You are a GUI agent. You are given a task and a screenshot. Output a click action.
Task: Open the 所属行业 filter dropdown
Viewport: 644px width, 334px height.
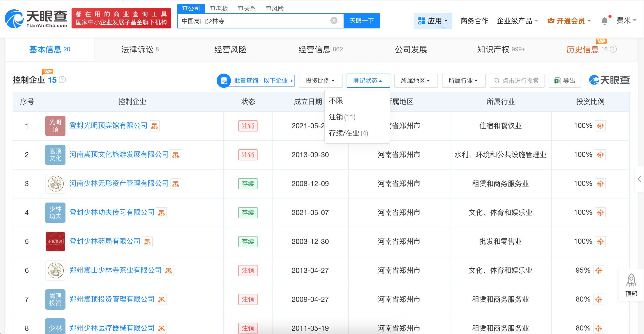pos(464,81)
